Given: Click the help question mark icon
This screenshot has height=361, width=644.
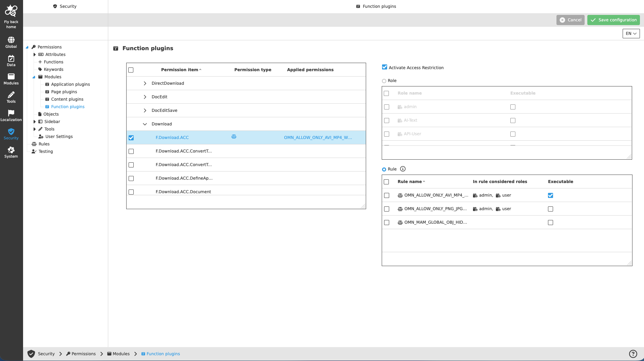Looking at the screenshot, I should pyautogui.click(x=633, y=354).
